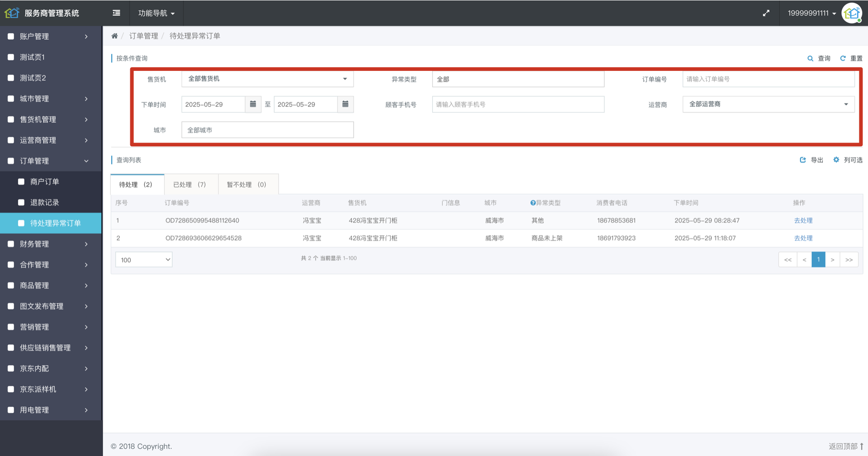This screenshot has height=456, width=868.
Task: Click the start date field 2025-05-29
Action: 213,104
